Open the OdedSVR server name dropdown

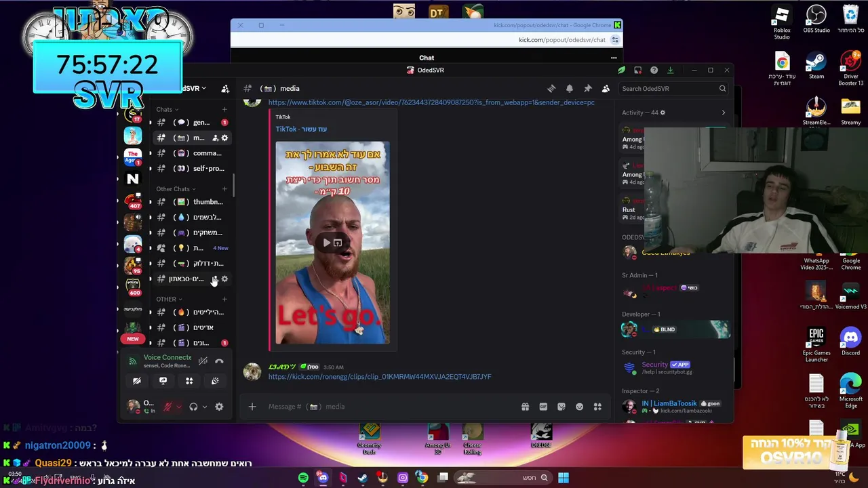193,88
